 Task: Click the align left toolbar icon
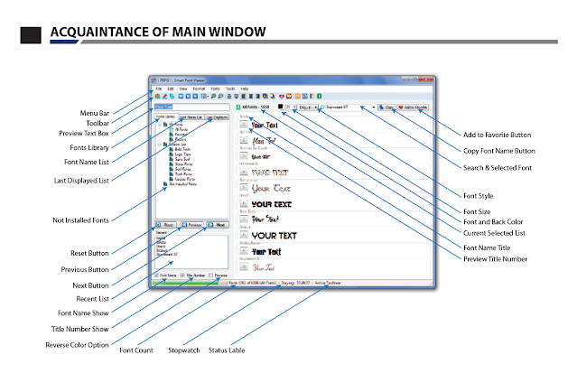pyautogui.click(x=244, y=96)
